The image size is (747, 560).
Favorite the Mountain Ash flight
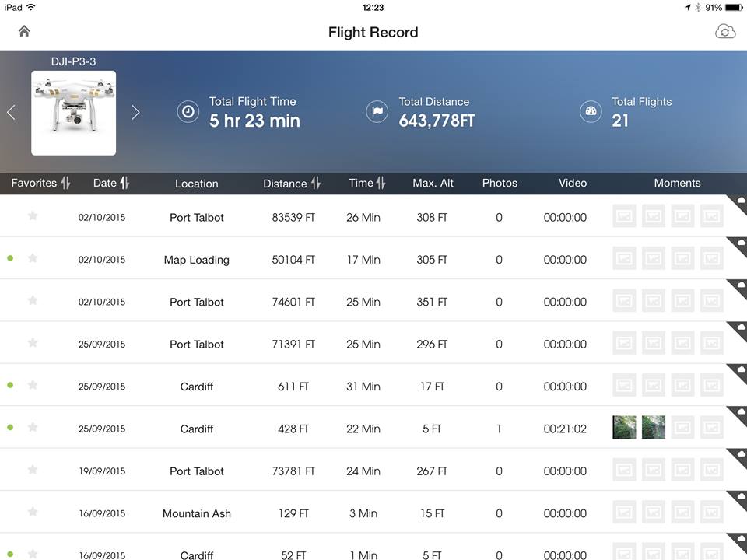[33, 512]
